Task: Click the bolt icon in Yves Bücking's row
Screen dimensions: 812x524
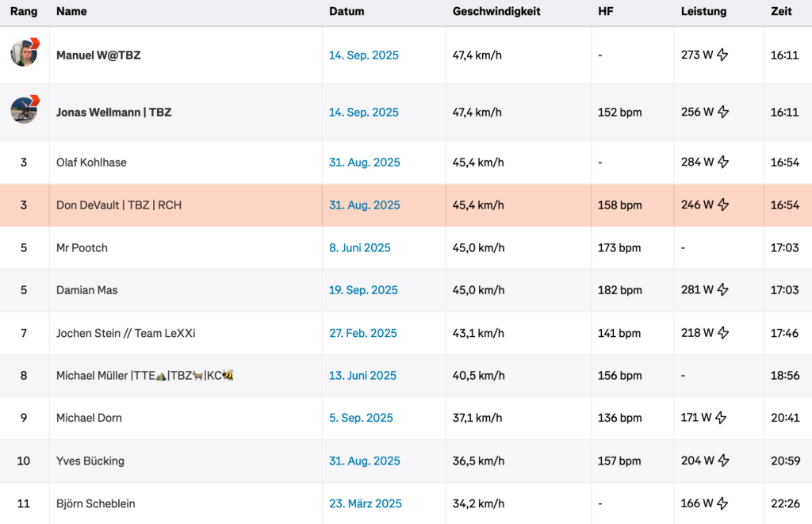Action: (x=722, y=461)
